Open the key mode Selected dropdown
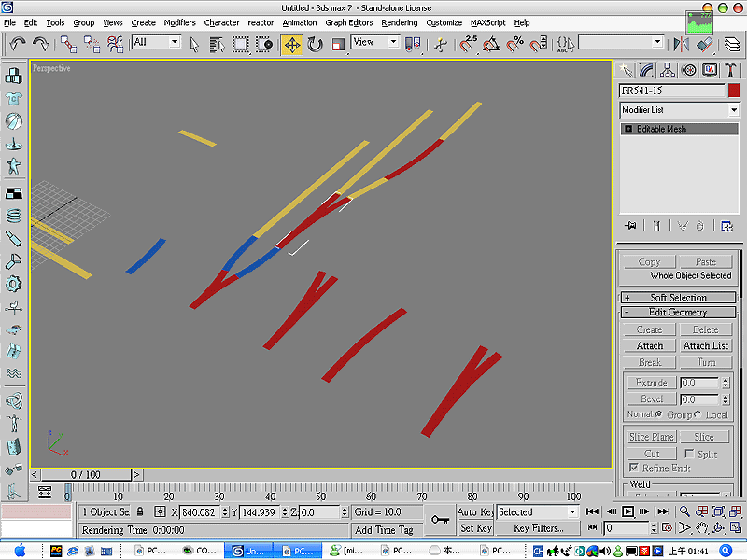This screenshot has height=560, width=747. coord(538,512)
